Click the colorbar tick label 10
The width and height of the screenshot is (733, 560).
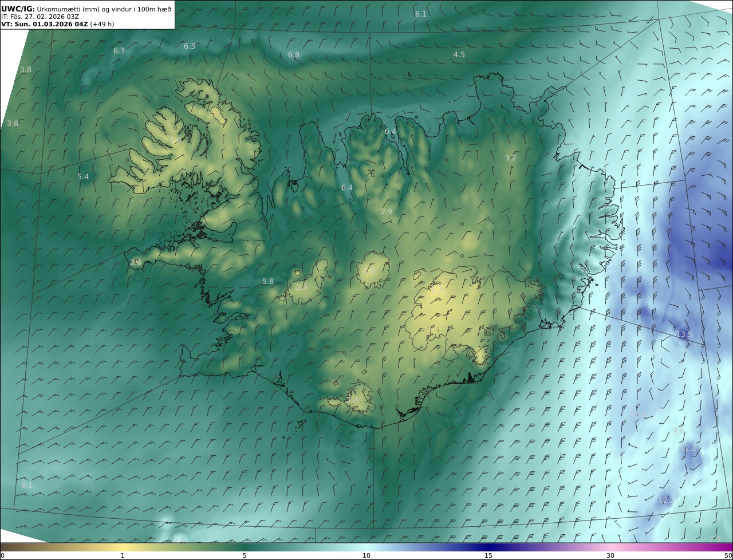(x=366, y=555)
